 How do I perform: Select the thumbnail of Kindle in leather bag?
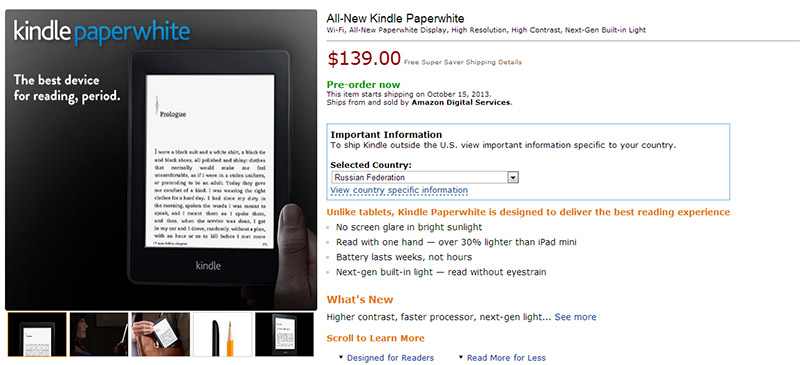point(161,334)
